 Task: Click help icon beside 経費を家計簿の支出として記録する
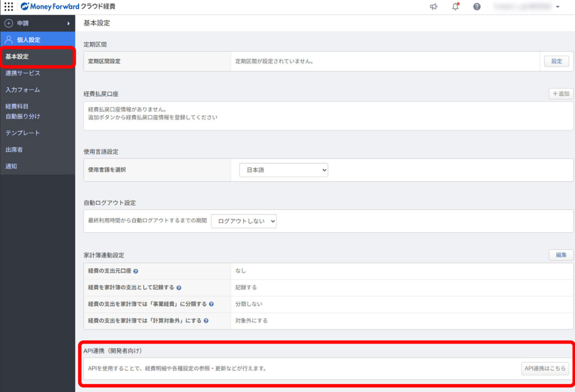[x=178, y=287]
